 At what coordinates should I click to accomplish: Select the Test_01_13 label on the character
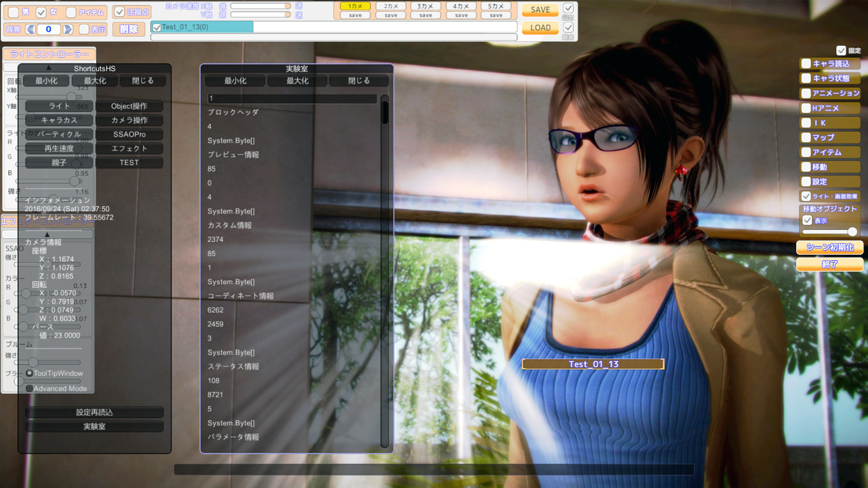coord(593,364)
